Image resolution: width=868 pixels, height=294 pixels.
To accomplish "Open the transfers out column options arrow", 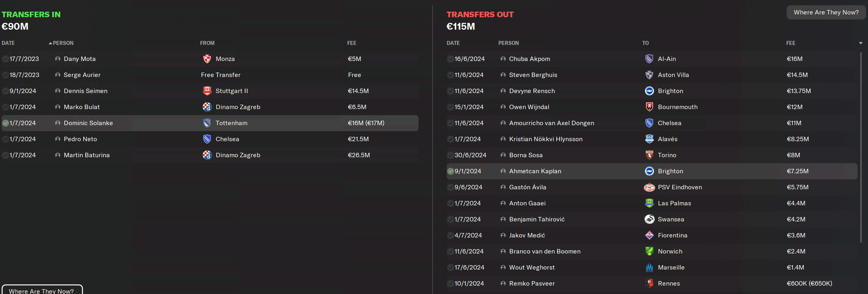I will coord(860,43).
